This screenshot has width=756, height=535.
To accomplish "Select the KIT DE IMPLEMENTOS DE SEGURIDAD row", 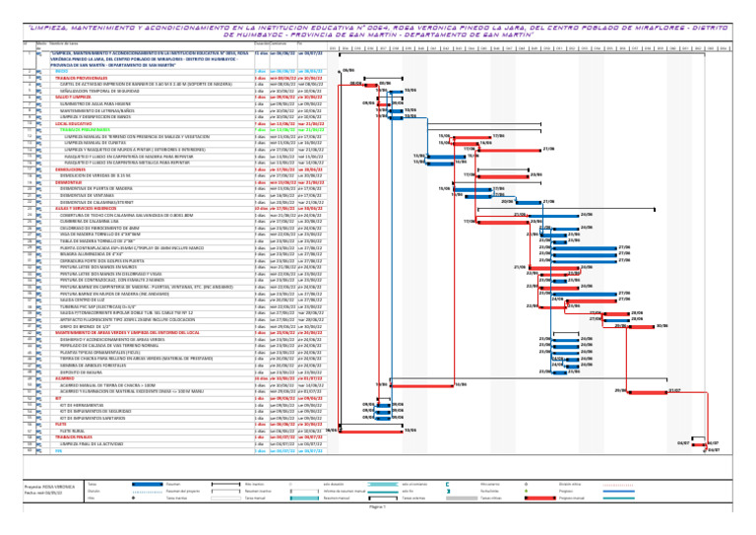I will click(x=175, y=412).
